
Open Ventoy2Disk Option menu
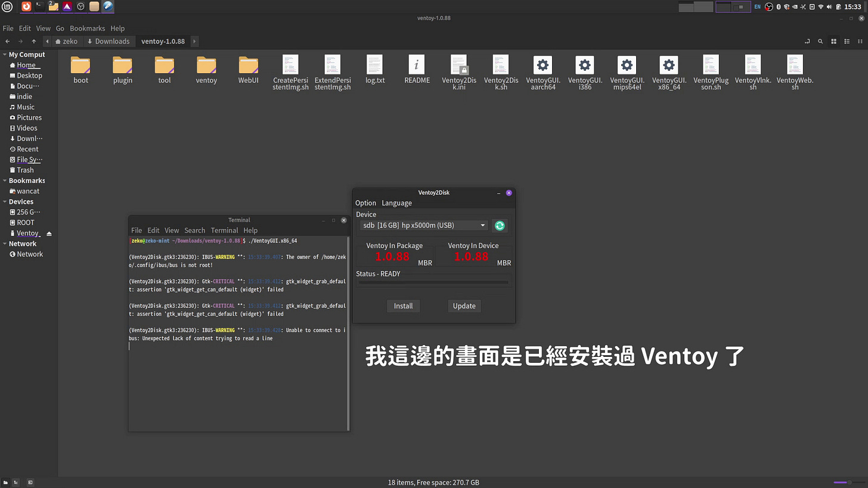point(365,203)
